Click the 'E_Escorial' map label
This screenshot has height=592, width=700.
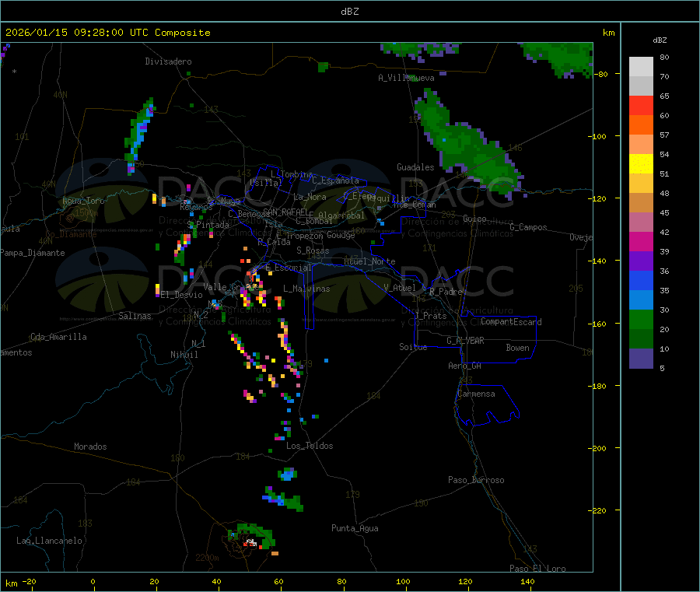click(289, 268)
